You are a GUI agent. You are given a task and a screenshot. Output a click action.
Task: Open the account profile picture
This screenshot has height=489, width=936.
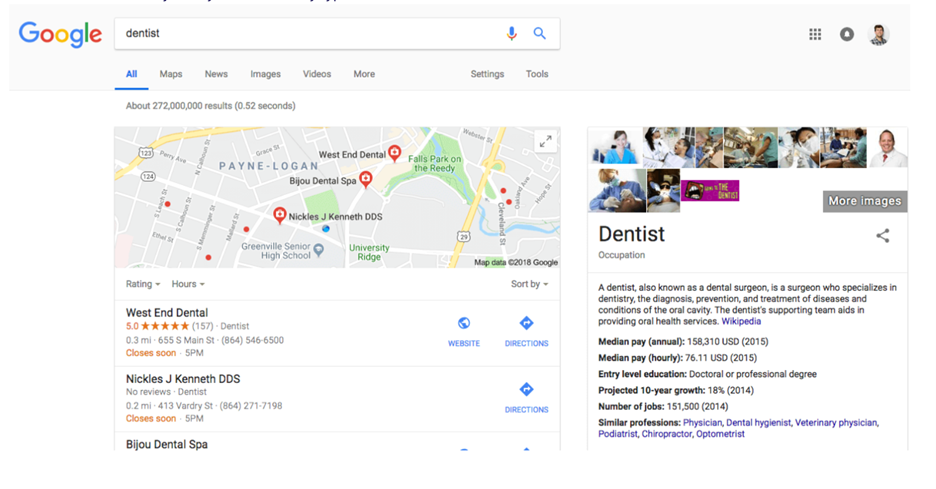879,34
